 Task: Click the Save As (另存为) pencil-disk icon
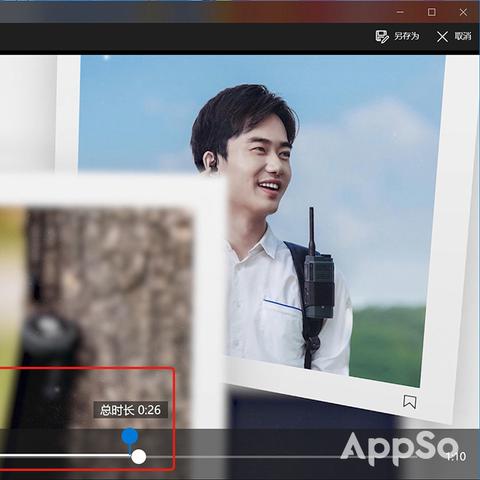[382, 36]
